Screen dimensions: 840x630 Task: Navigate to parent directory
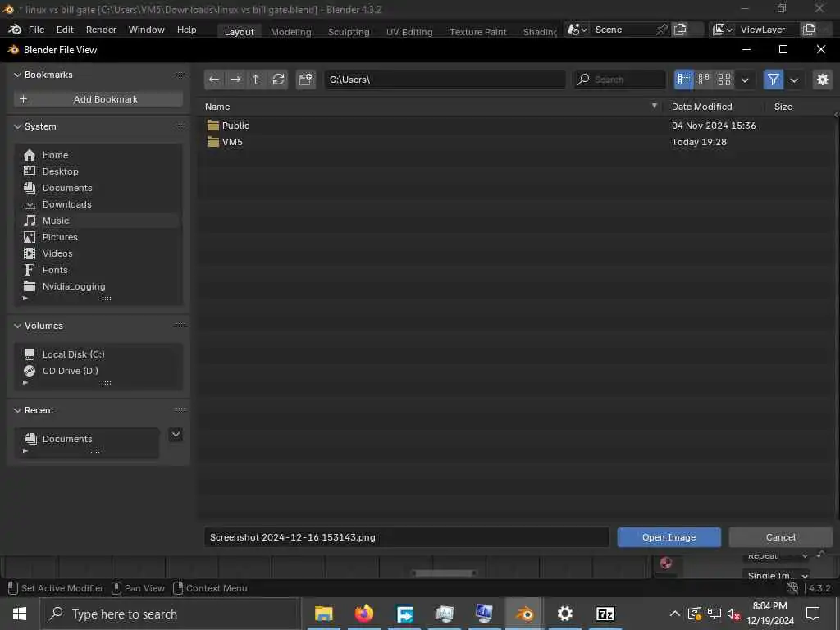point(257,80)
